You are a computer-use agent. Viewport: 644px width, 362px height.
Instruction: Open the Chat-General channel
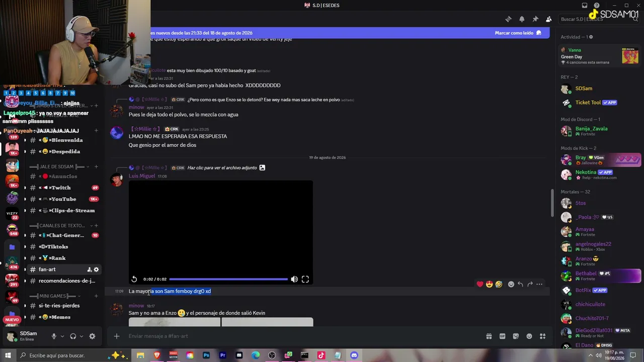tap(64, 235)
